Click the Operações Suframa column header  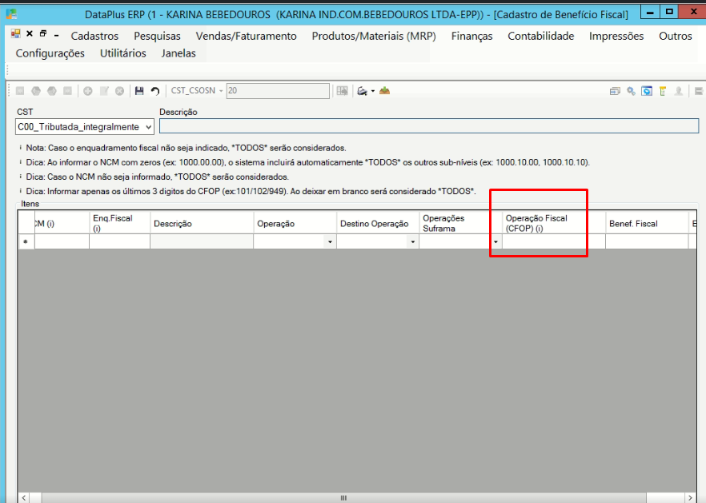coord(461,223)
